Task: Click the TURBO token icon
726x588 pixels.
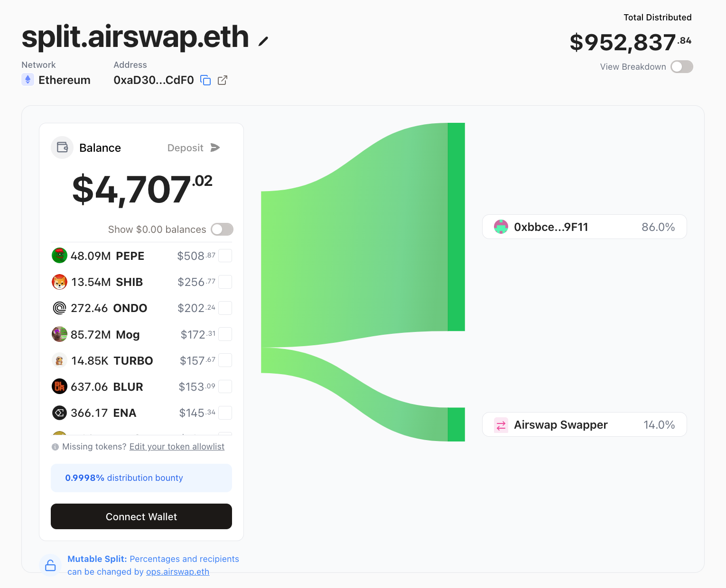Action: pyautogui.click(x=59, y=360)
